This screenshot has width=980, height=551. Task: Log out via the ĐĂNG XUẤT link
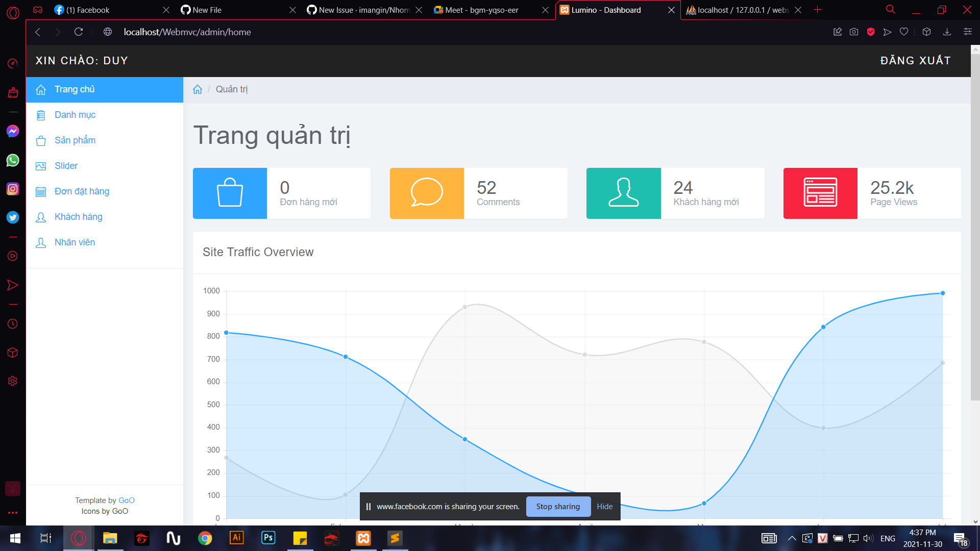tap(915, 60)
